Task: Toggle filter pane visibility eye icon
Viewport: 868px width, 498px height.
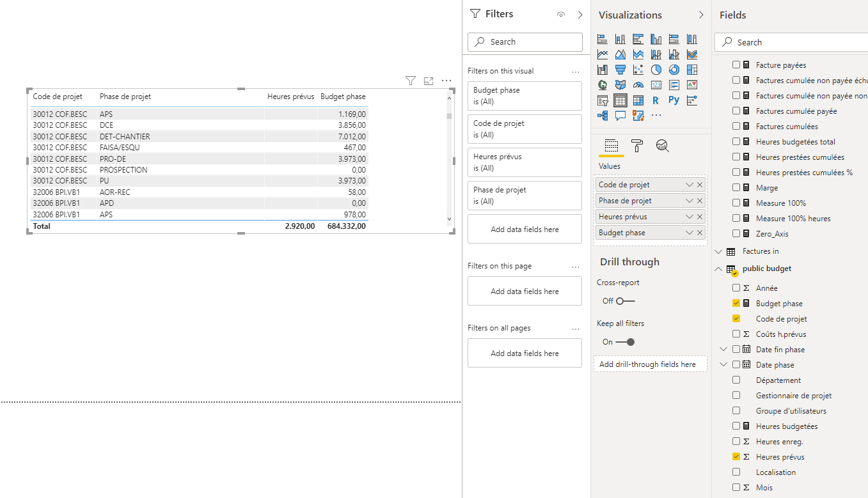Action: tap(561, 14)
